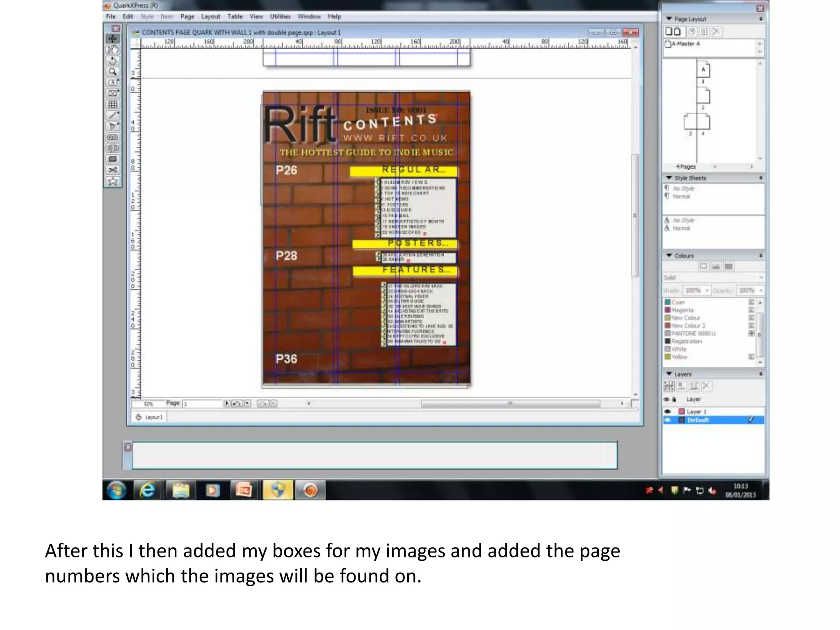The image size is (840, 630).
Task: Select the text Linking tool
Action: 112,137
